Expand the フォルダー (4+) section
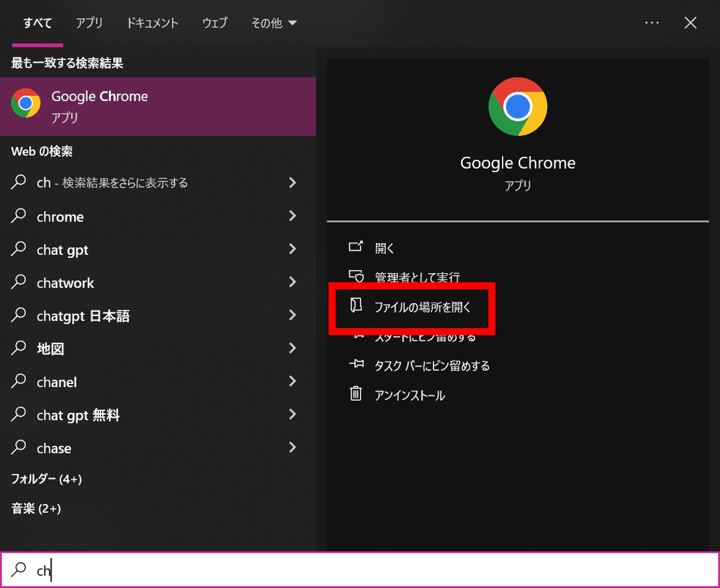Image resolution: width=720 pixels, height=588 pixels. pos(46,479)
